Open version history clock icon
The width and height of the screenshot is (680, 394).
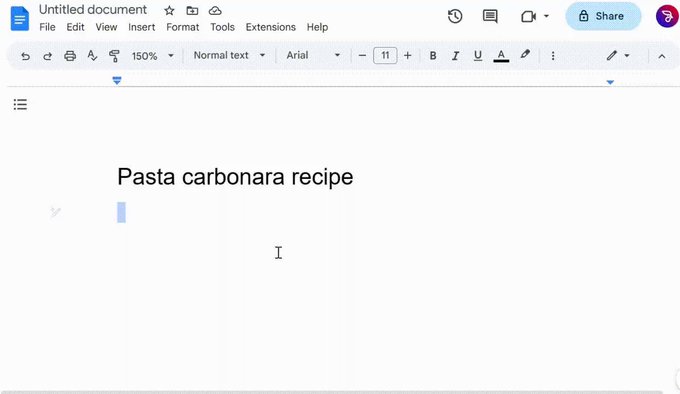coord(455,16)
